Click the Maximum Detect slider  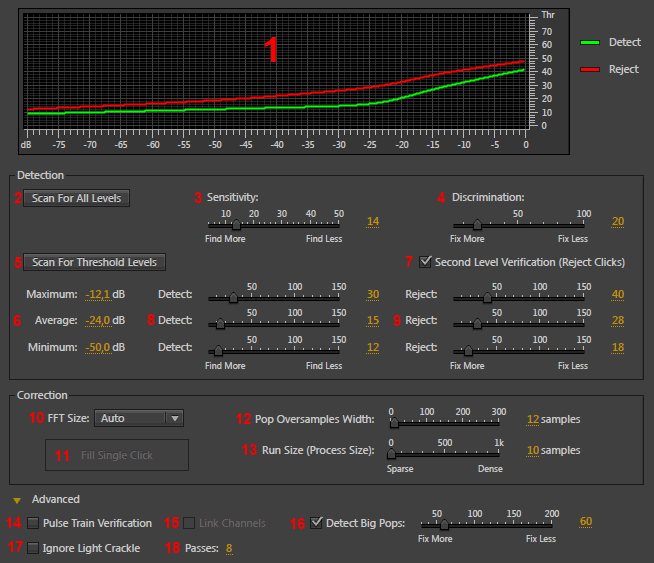pyautogui.click(x=275, y=298)
